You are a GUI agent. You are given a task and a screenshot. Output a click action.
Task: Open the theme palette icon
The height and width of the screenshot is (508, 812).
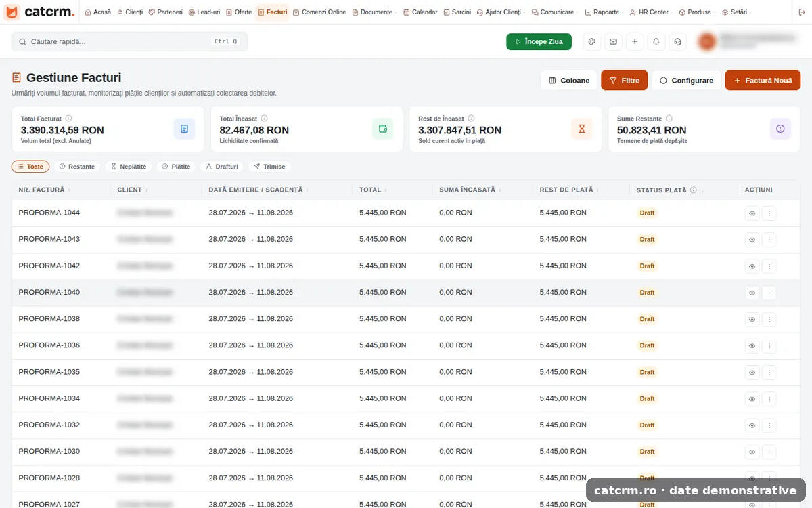(x=592, y=42)
